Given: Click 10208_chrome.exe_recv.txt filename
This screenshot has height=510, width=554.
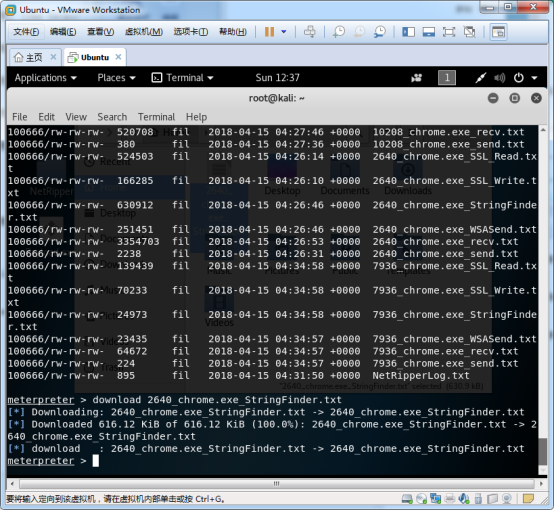Looking at the screenshot, I should [x=448, y=132].
